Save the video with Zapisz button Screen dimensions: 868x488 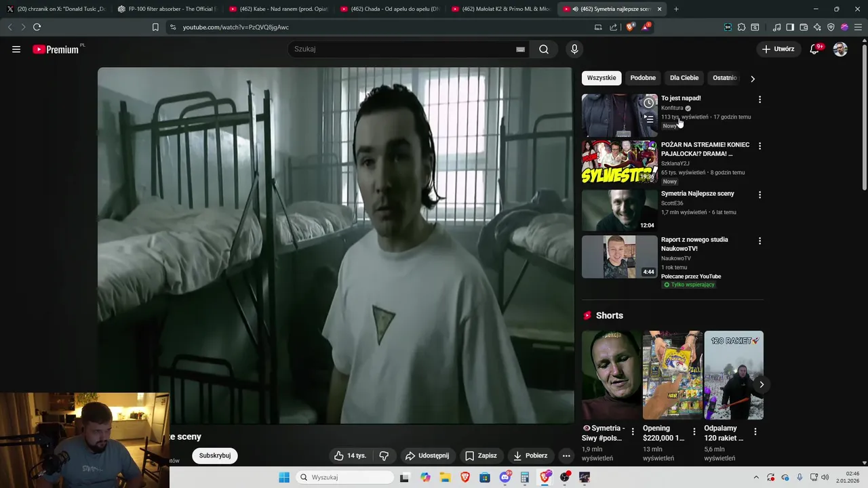(481, 455)
